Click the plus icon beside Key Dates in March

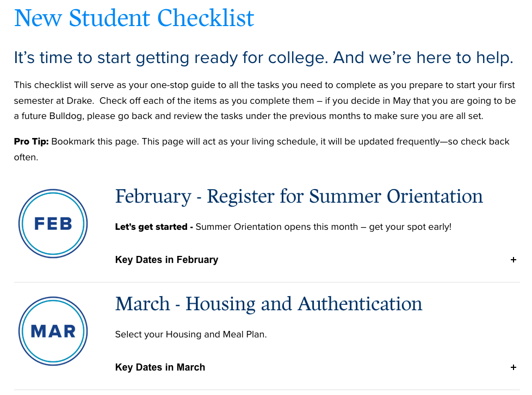coord(514,367)
